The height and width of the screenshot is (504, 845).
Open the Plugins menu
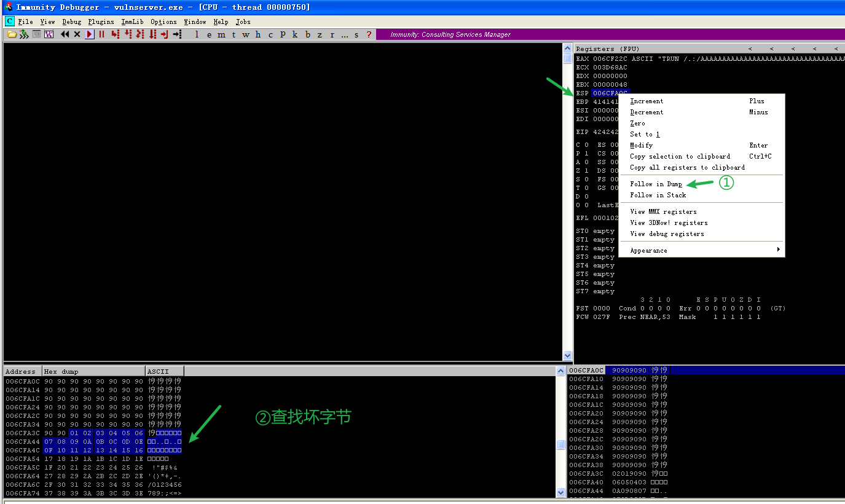pyautogui.click(x=101, y=22)
